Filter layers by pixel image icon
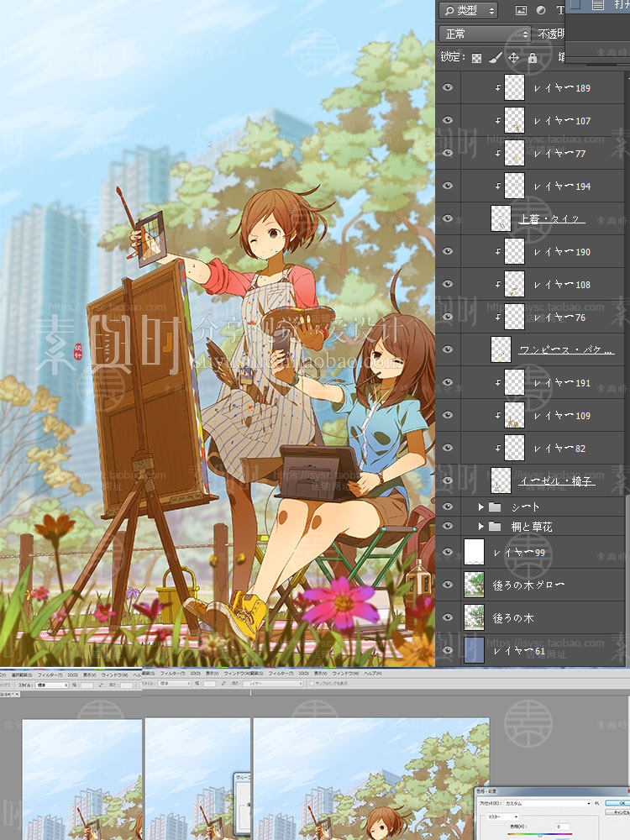 [521, 10]
